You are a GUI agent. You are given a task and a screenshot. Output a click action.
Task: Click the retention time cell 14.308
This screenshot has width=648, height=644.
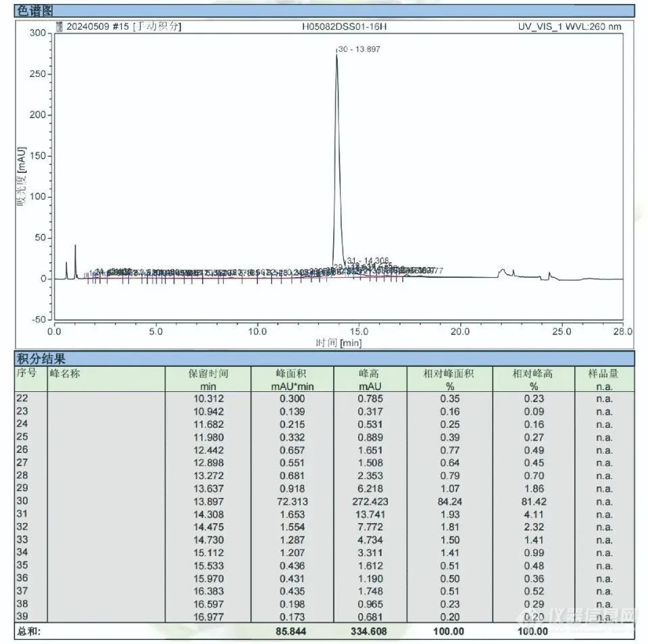[x=208, y=514]
